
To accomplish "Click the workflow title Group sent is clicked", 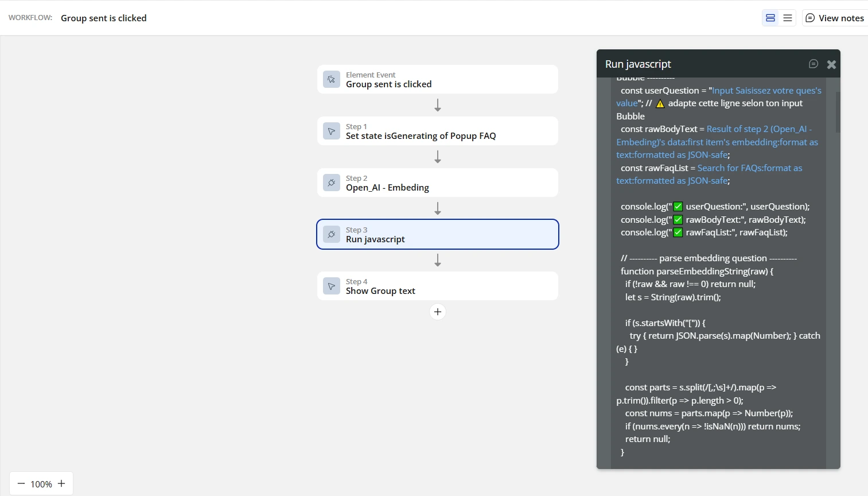I will tap(104, 18).
